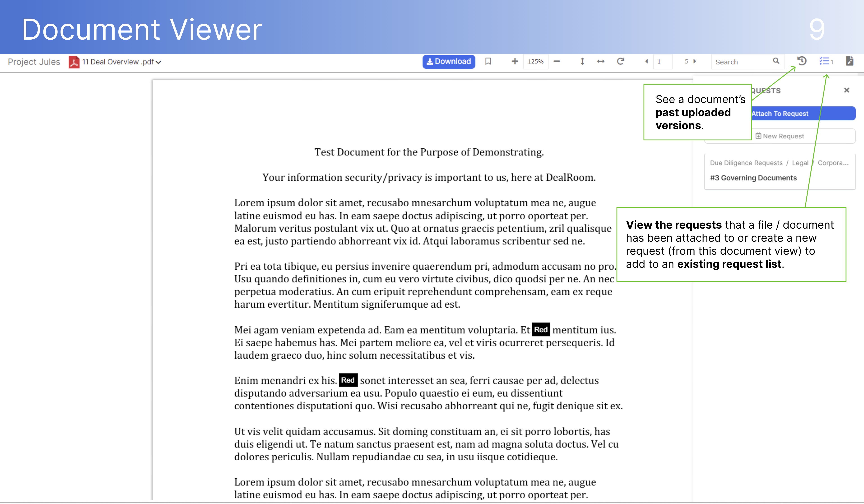The width and height of the screenshot is (864, 504).
Task: Click the Download button for this document
Action: pos(449,62)
